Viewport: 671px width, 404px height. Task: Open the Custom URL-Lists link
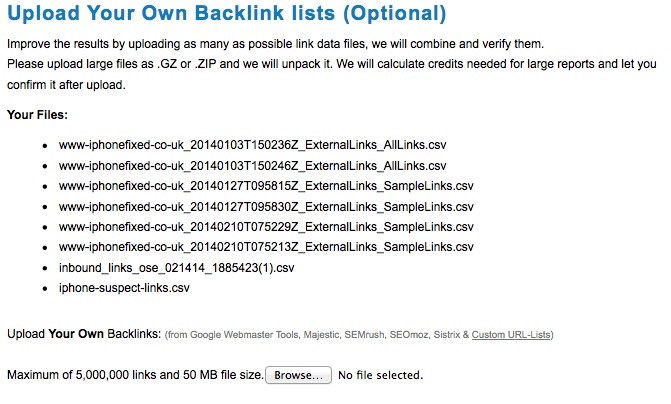click(511, 335)
